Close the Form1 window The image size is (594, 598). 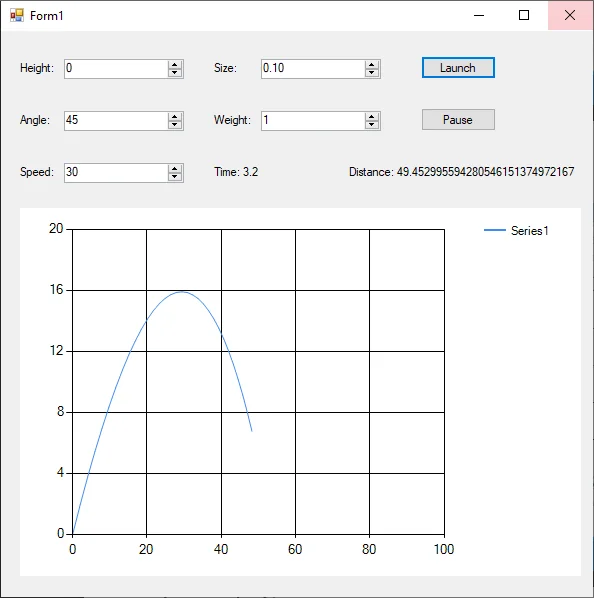point(570,15)
